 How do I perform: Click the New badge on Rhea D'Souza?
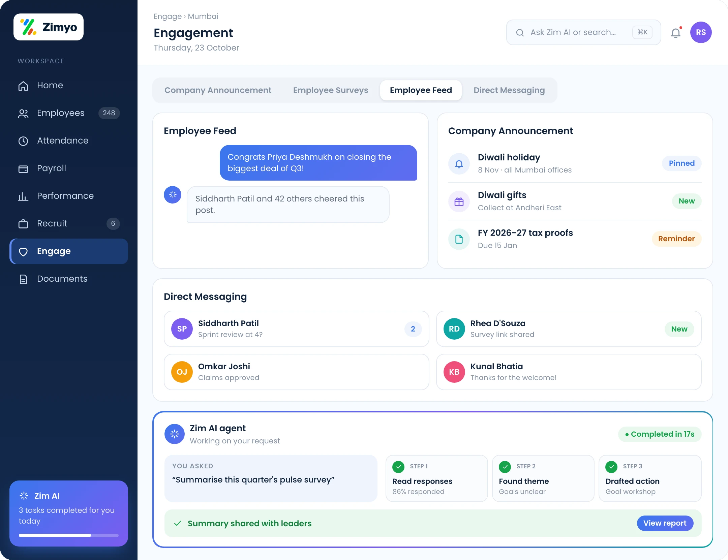[x=679, y=329]
